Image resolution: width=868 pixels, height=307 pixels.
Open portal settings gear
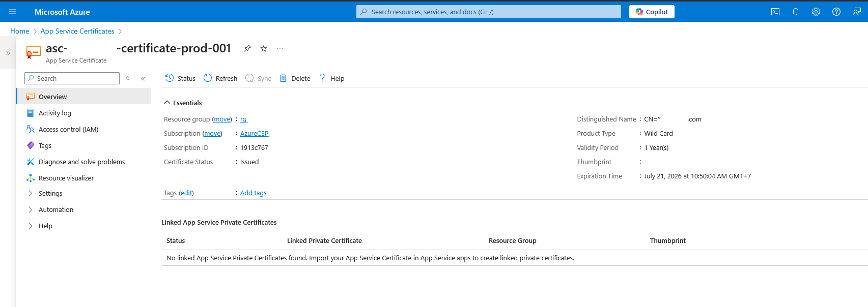816,12
